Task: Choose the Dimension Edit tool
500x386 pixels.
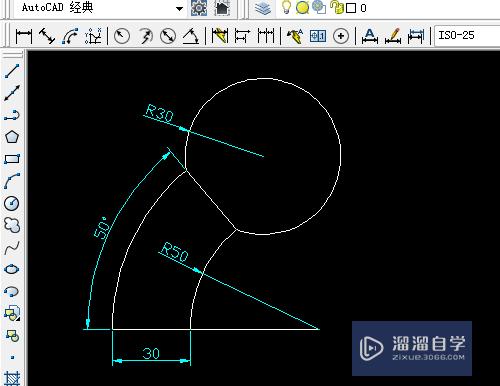Action: pyautogui.click(x=370, y=36)
